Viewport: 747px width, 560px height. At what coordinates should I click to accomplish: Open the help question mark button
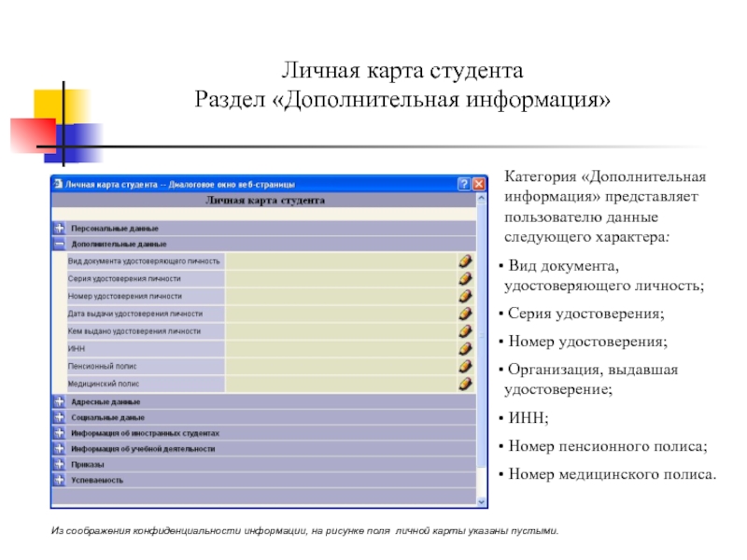point(463,184)
